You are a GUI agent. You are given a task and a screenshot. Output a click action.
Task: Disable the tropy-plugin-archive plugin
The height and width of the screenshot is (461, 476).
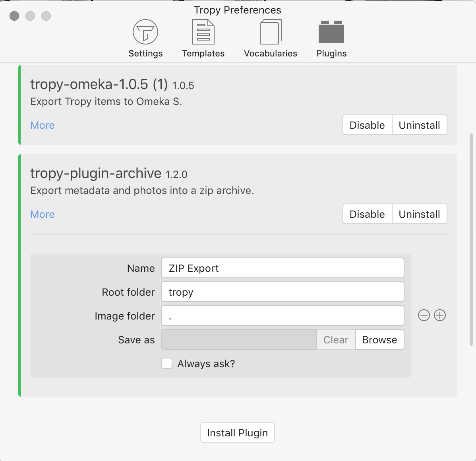(367, 214)
